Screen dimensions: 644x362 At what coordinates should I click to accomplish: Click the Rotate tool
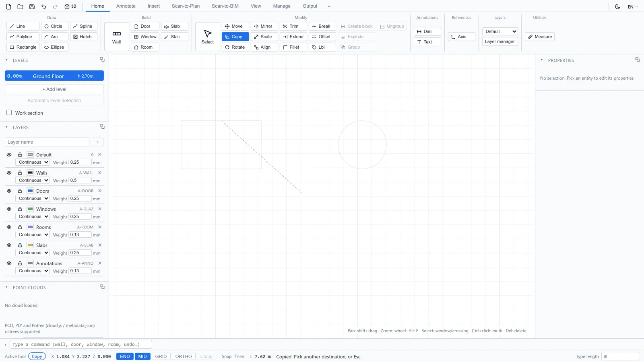[x=235, y=47]
